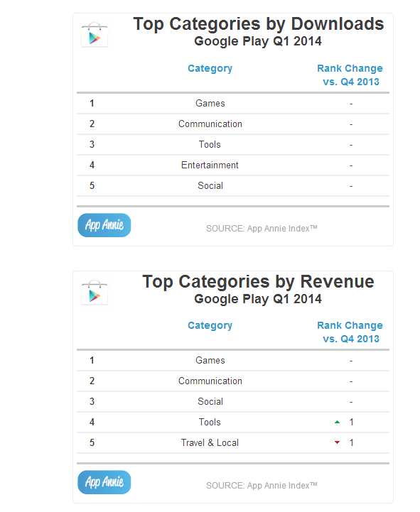Click Rank Change header in Downloads table

(x=350, y=75)
